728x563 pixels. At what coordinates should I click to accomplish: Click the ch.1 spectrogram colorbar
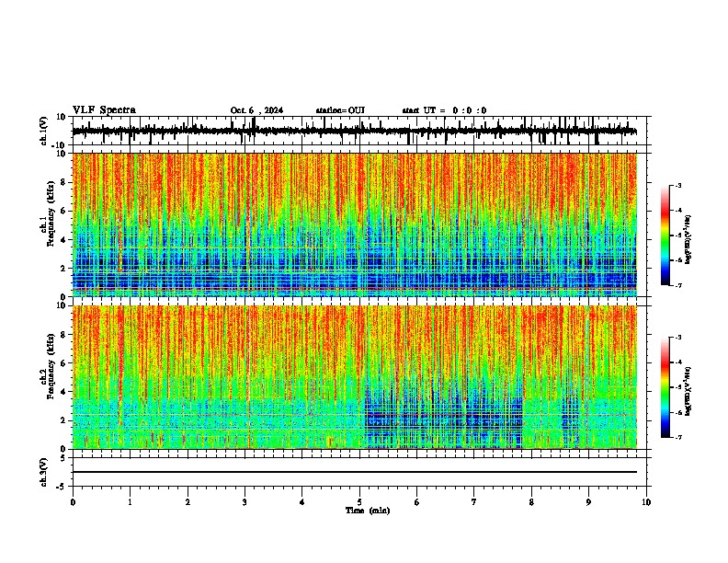(x=665, y=236)
